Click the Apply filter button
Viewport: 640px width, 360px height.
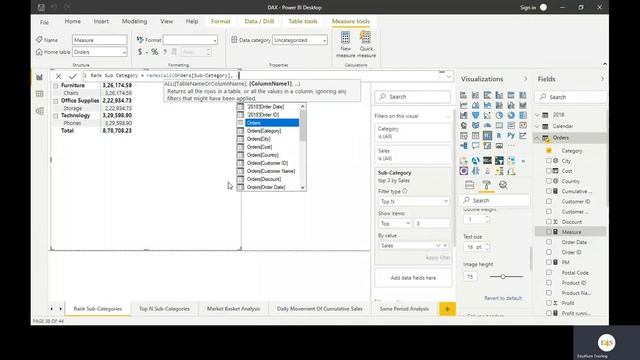click(x=438, y=258)
